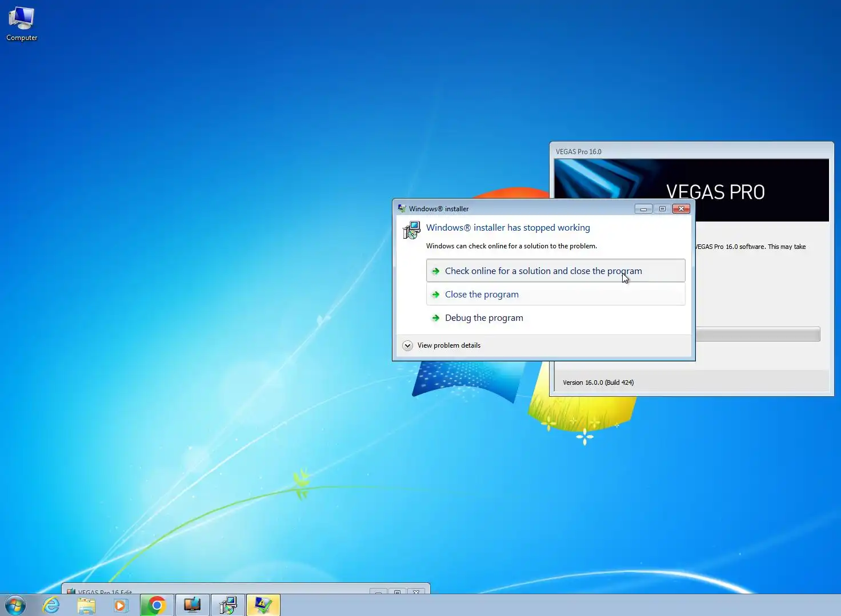Expand View problem details chevron
The image size is (841, 616).
pyautogui.click(x=407, y=345)
